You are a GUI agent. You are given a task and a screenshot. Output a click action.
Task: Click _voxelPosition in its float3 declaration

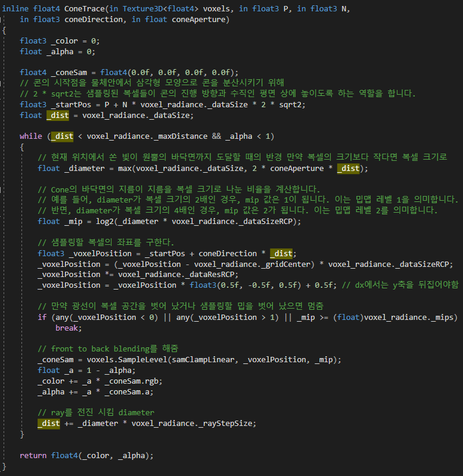(x=100, y=254)
